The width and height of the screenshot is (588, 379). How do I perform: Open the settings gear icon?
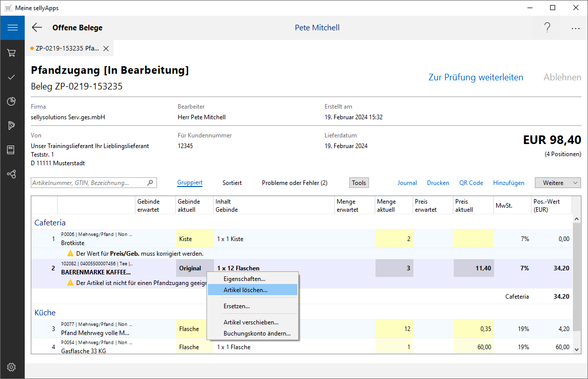[12, 367]
